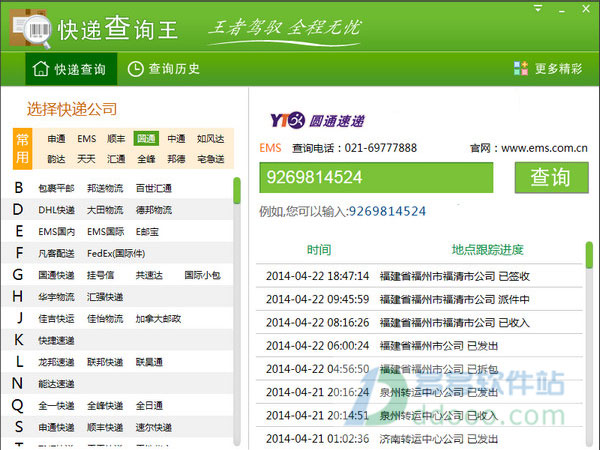
Task: Click the official website www.ems.com.cn
Action: pos(544,148)
